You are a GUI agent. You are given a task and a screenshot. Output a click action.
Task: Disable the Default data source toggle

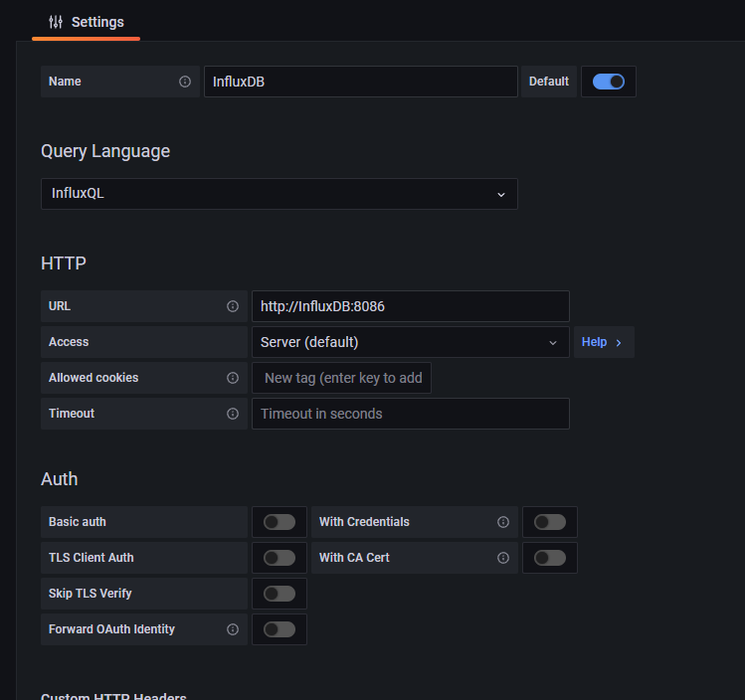pos(609,82)
